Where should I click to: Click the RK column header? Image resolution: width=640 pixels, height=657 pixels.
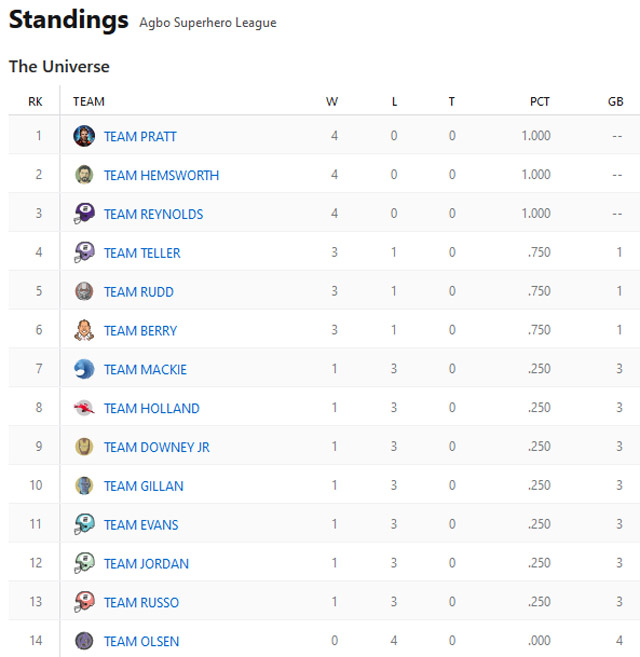[35, 101]
